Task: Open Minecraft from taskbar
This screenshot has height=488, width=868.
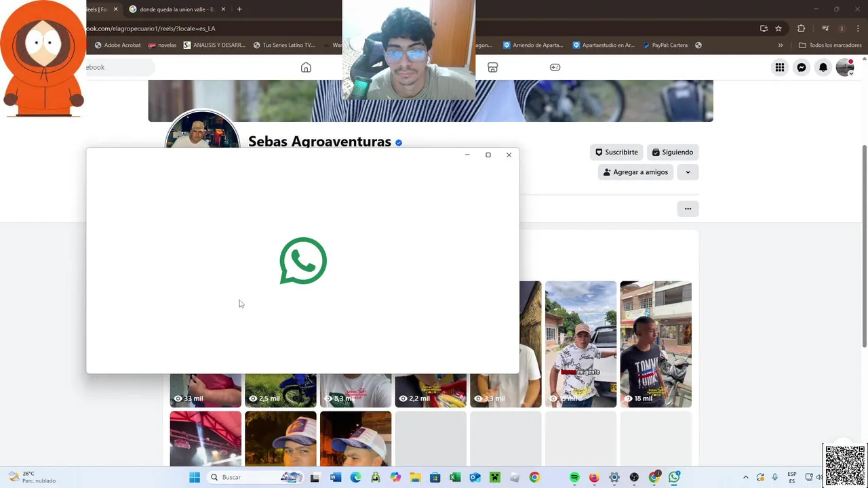Action: (495, 477)
